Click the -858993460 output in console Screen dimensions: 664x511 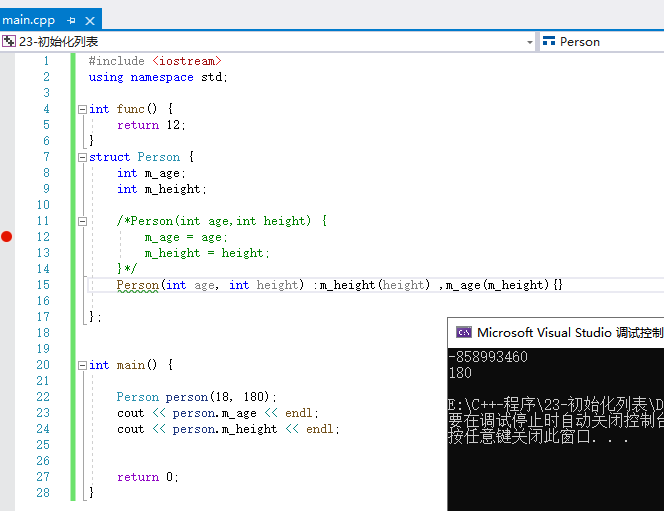tap(488, 357)
